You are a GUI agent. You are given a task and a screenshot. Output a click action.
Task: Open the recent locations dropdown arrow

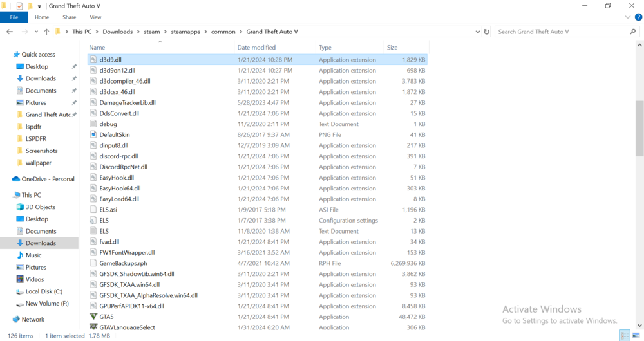[x=36, y=32]
